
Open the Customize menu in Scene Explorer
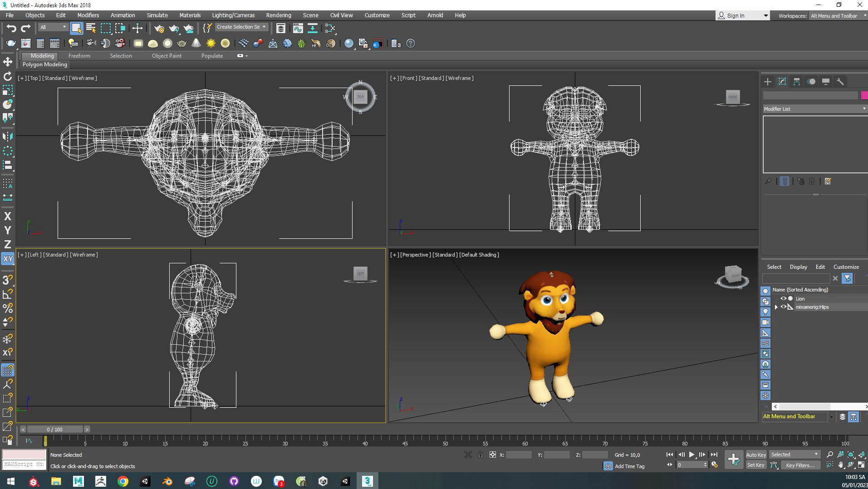coord(846,267)
